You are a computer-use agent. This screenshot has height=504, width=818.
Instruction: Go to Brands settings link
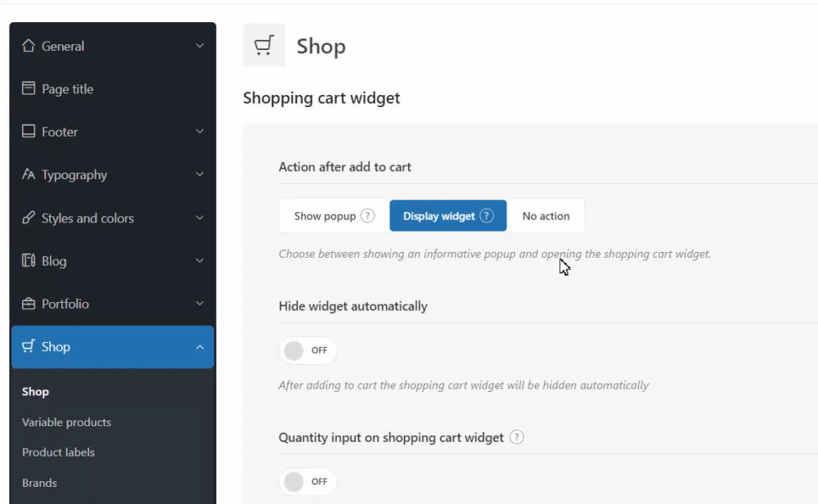click(x=39, y=483)
